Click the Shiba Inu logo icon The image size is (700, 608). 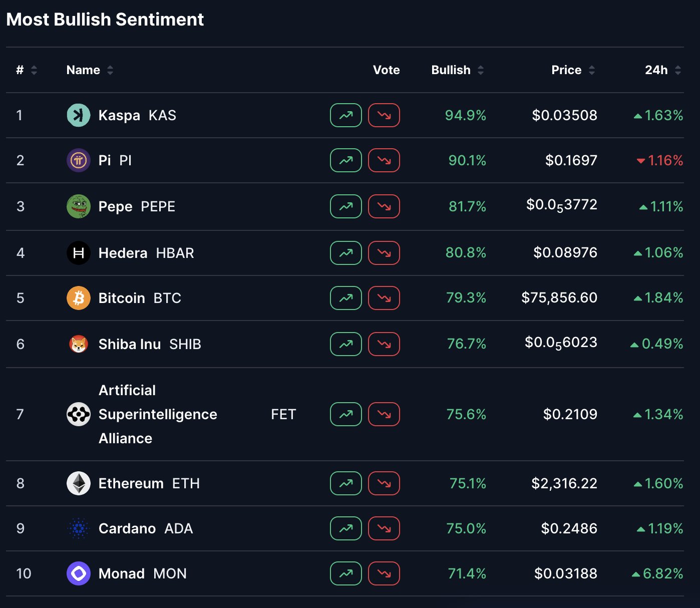[x=79, y=344]
